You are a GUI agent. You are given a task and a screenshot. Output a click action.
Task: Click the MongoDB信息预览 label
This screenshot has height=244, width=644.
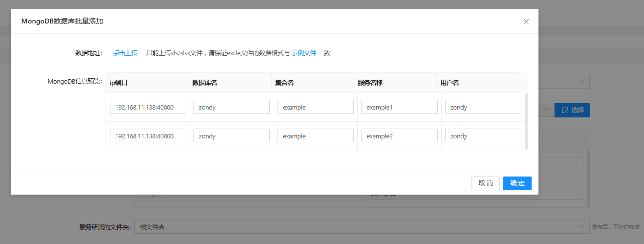(75, 81)
